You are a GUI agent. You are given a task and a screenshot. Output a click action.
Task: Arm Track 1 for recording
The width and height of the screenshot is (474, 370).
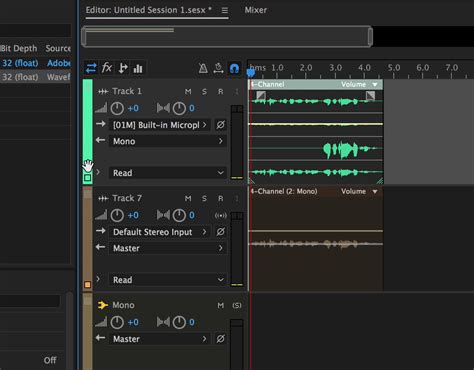point(220,92)
